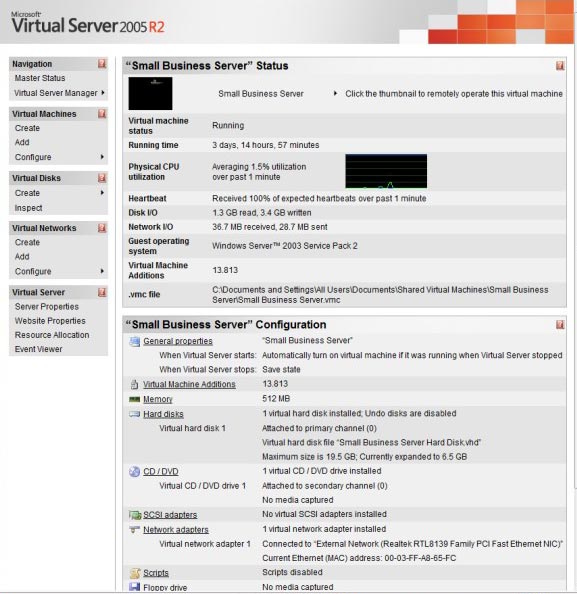Image resolution: width=577 pixels, height=594 pixels.
Task: Select Configure under Virtual Networks
Action: pyautogui.click(x=33, y=271)
